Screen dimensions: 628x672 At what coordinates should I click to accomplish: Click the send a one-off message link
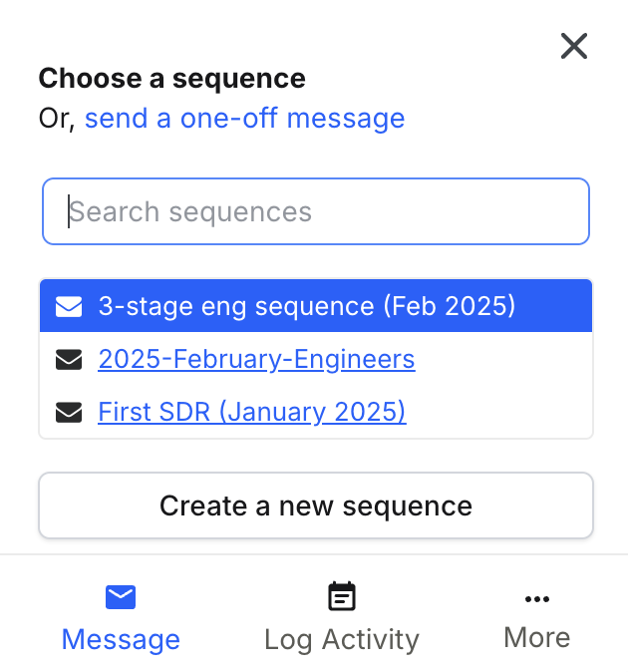244,118
